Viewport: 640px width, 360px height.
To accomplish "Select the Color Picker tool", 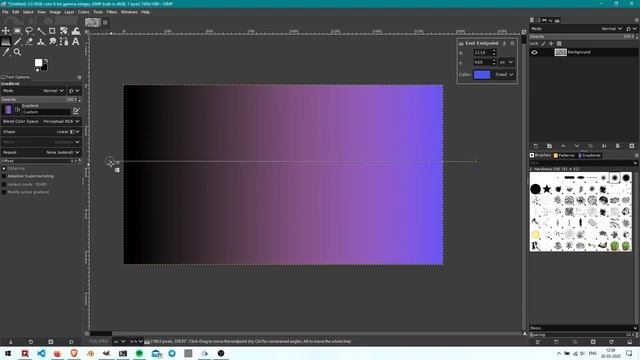I will click(x=6, y=52).
